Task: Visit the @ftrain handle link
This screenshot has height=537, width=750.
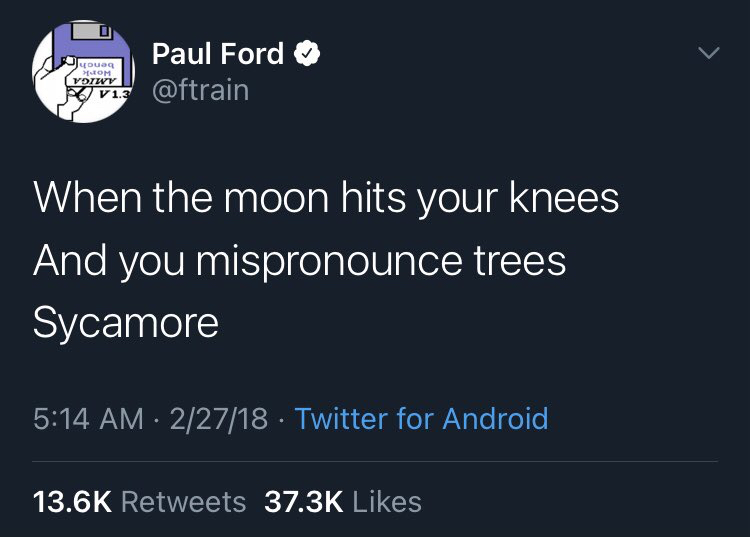Action: pyautogui.click(x=200, y=91)
